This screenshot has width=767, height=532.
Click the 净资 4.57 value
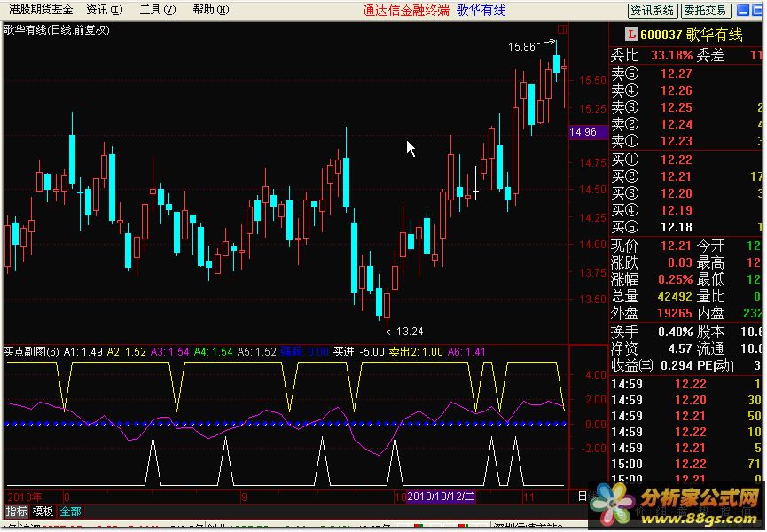[680, 348]
